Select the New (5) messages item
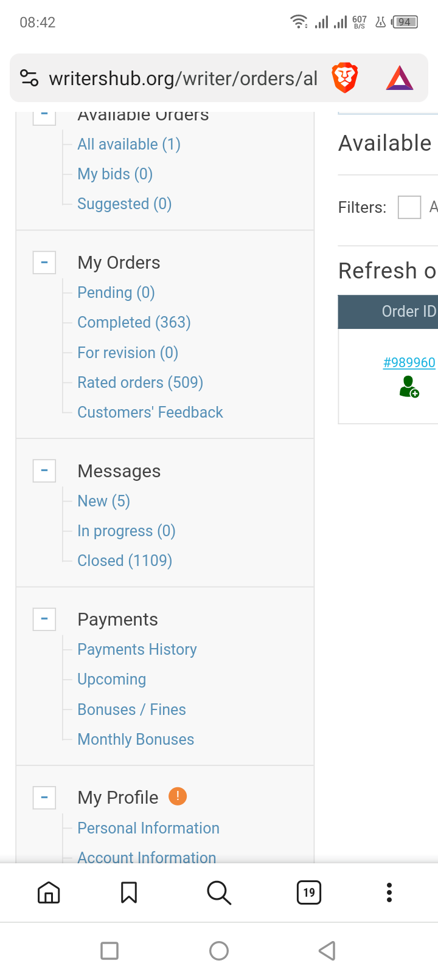 tap(103, 501)
